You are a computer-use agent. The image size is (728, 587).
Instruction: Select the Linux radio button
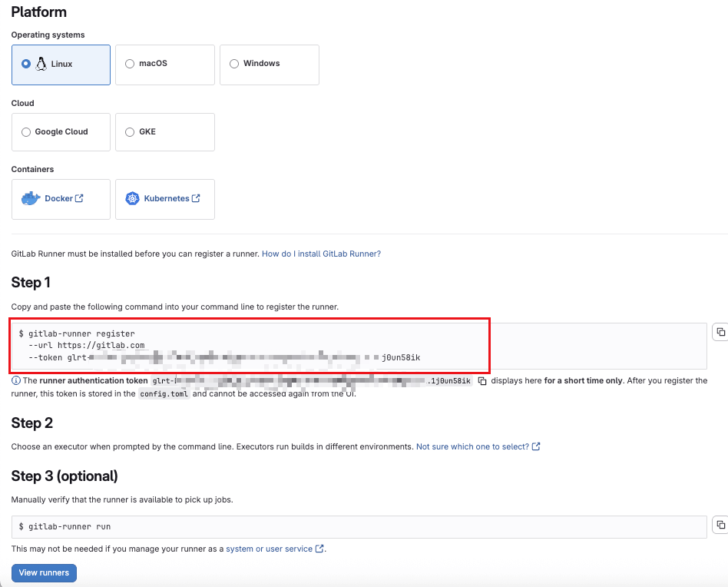click(x=26, y=64)
